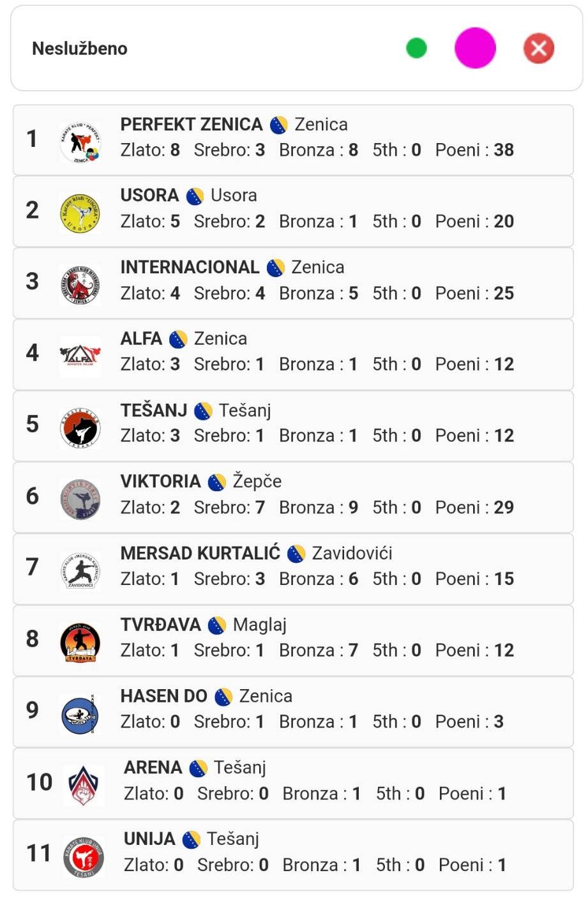Click the flag icon beside HASEN DO

pos(223,697)
